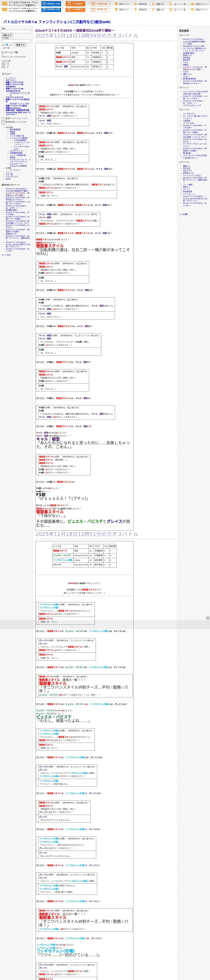Close the ad banner with the X icon
The image size is (210, 980).
click(x=208, y=618)
